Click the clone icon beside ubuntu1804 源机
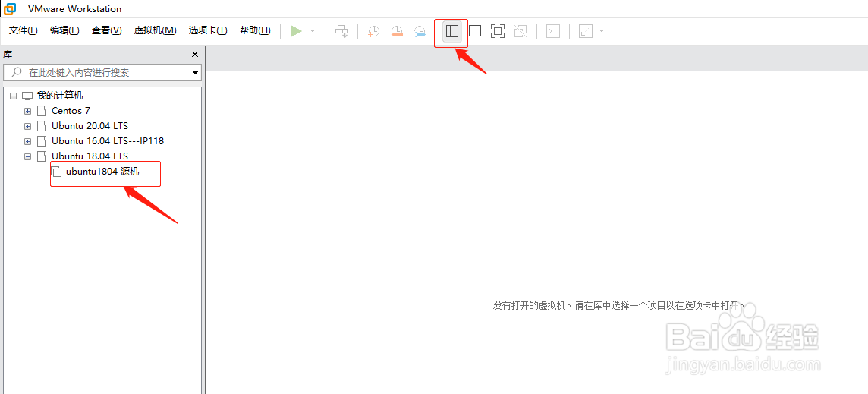This screenshot has height=394, width=868. 56,172
